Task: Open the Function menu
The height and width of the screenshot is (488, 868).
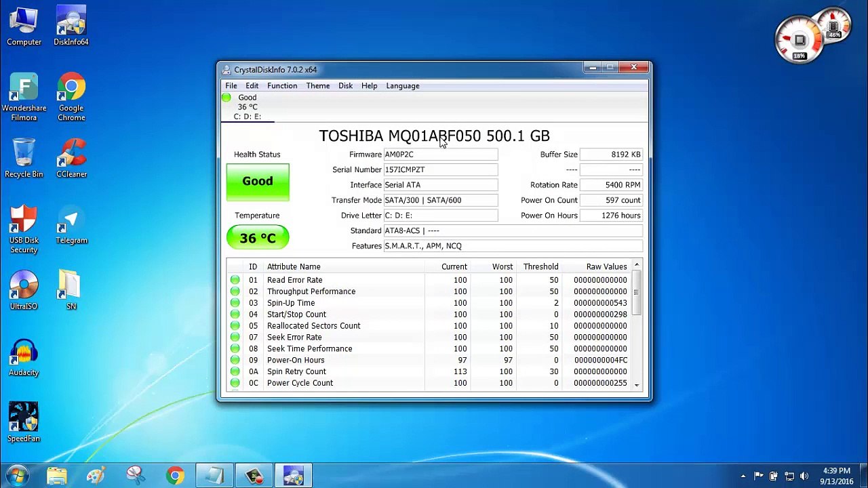Action: point(282,86)
